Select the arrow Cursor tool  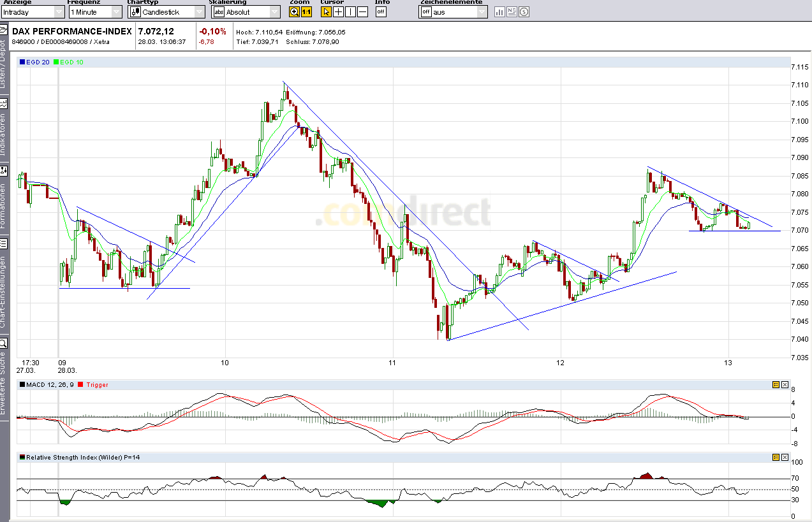click(x=326, y=11)
